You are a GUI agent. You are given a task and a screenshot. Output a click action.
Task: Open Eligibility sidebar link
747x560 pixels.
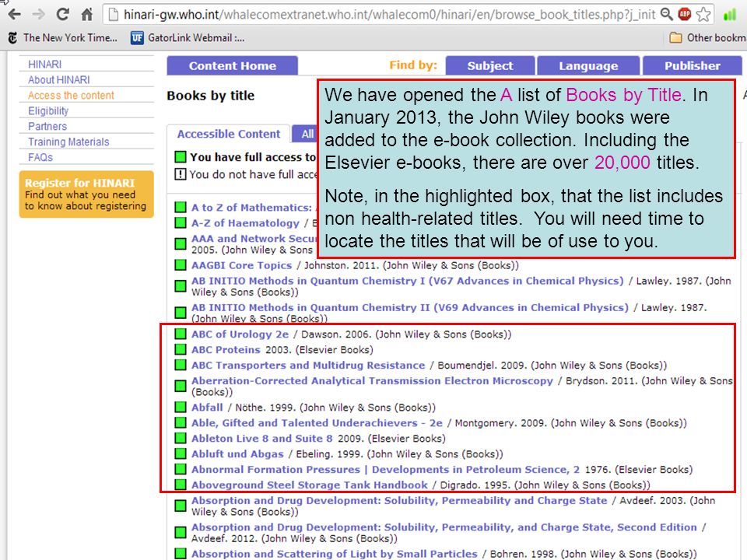(48, 111)
